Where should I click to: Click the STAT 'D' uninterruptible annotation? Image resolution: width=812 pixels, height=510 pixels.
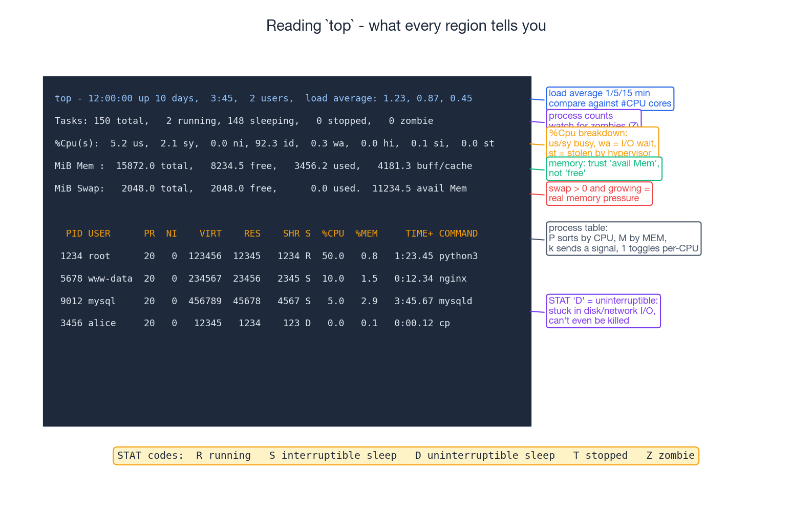pos(603,311)
